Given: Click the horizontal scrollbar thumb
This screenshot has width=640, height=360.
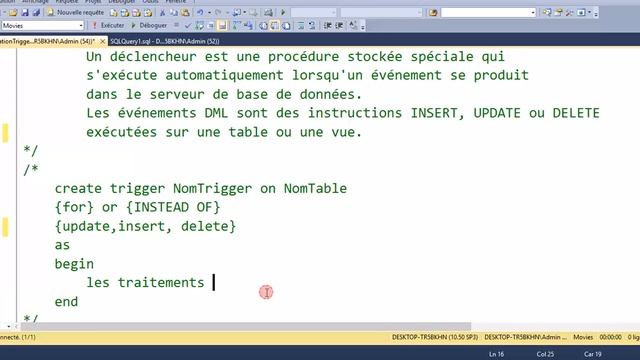Looking at the screenshot, I should 246,327.
